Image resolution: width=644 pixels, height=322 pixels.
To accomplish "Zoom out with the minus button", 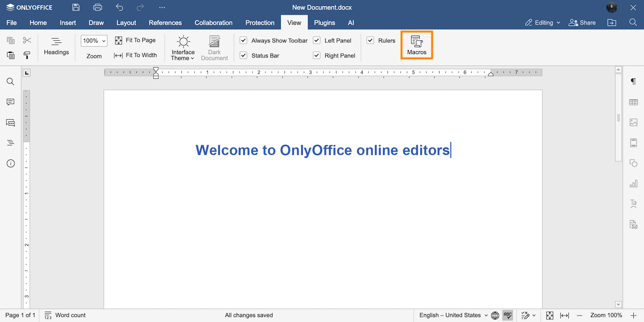I will [580, 315].
